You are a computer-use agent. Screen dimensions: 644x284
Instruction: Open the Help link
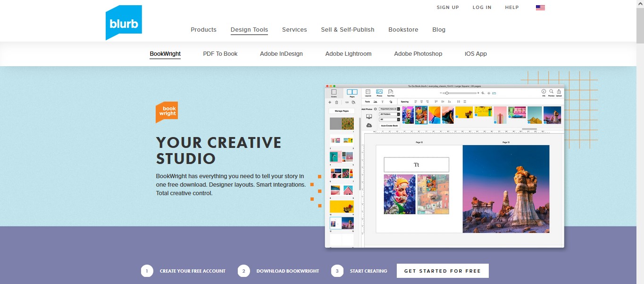tap(512, 8)
